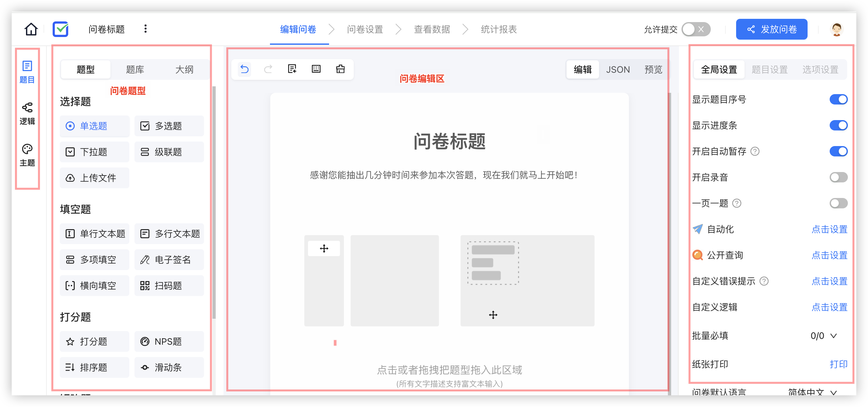This screenshot has width=868, height=407.
Task: Toggle 显示题目序号 switch
Action: pos(838,99)
